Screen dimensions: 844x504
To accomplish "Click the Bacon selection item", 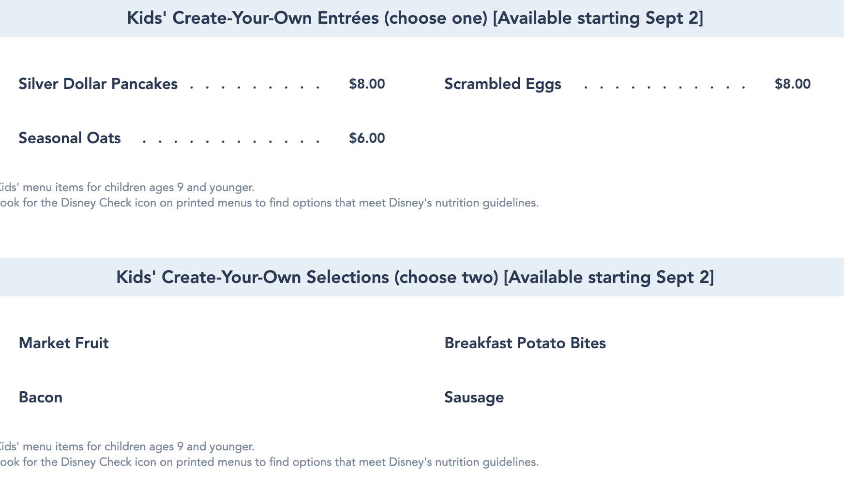I will (40, 398).
